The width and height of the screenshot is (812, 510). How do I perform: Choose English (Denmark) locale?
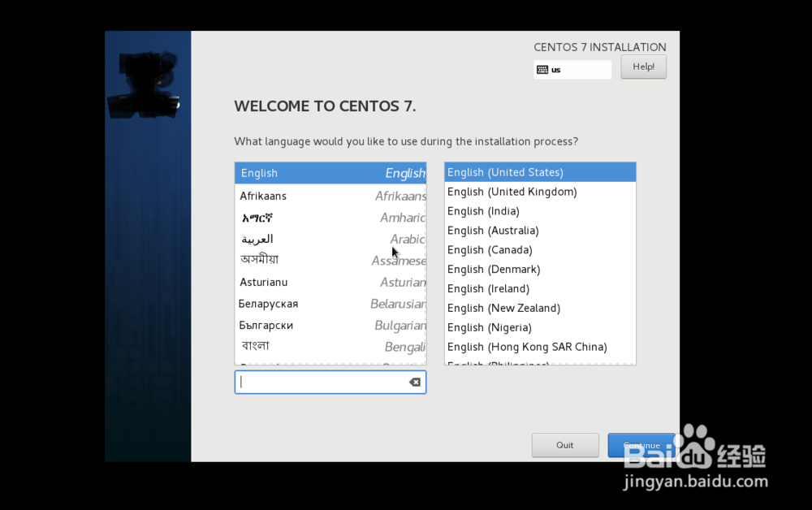pos(540,270)
